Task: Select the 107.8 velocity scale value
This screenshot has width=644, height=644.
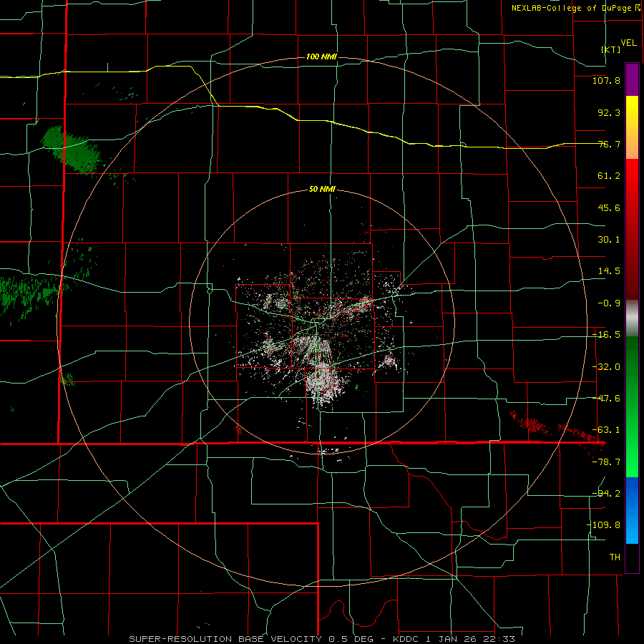Action: click(606, 80)
